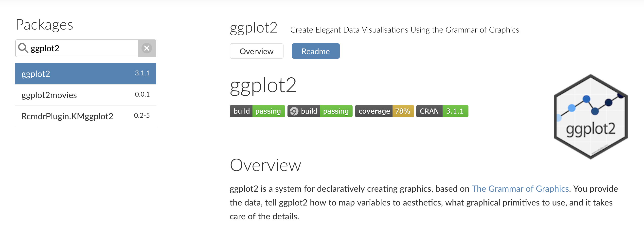
Task: Click the CRAN 3.1.1 badge
Action: click(x=442, y=111)
